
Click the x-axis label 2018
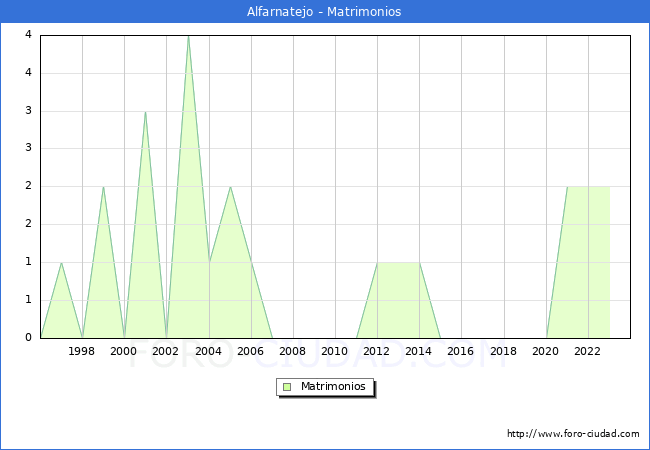pyautogui.click(x=504, y=351)
